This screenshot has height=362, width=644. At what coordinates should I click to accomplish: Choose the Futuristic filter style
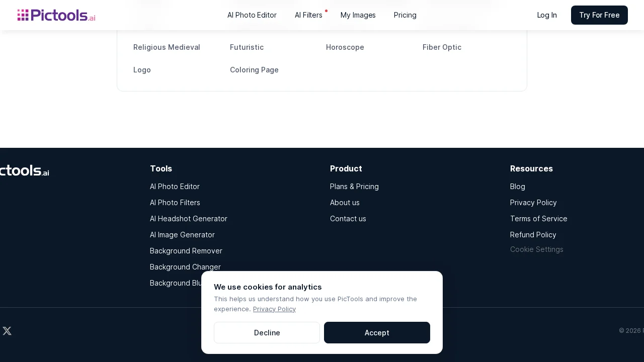(247, 47)
